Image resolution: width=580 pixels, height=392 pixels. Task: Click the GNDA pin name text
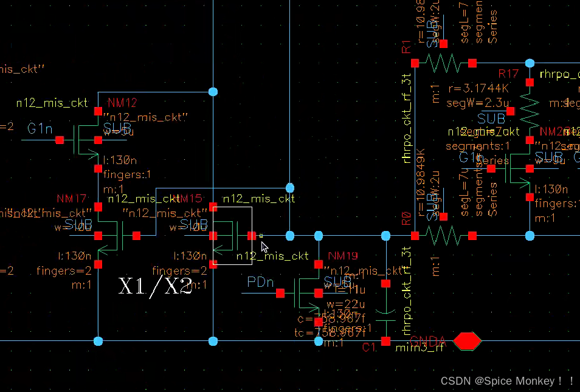pos(428,341)
